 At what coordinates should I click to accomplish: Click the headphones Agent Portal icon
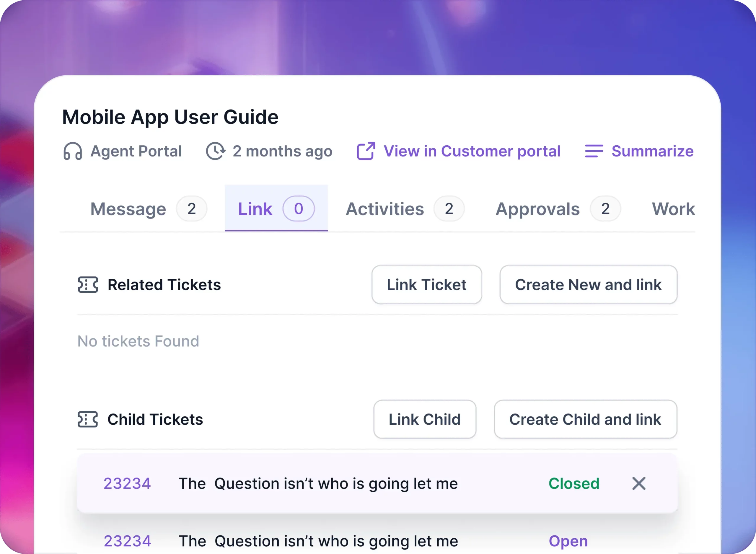click(72, 151)
